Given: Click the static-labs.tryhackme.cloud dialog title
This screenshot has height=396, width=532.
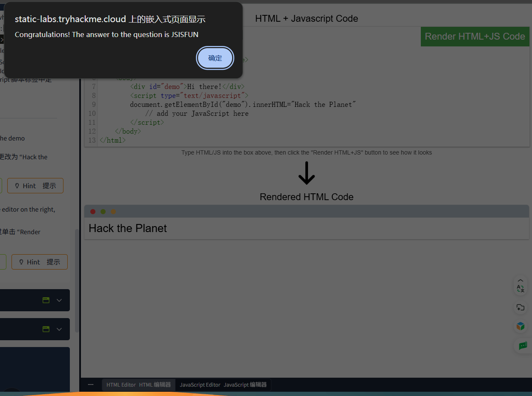Looking at the screenshot, I should 110,19.
